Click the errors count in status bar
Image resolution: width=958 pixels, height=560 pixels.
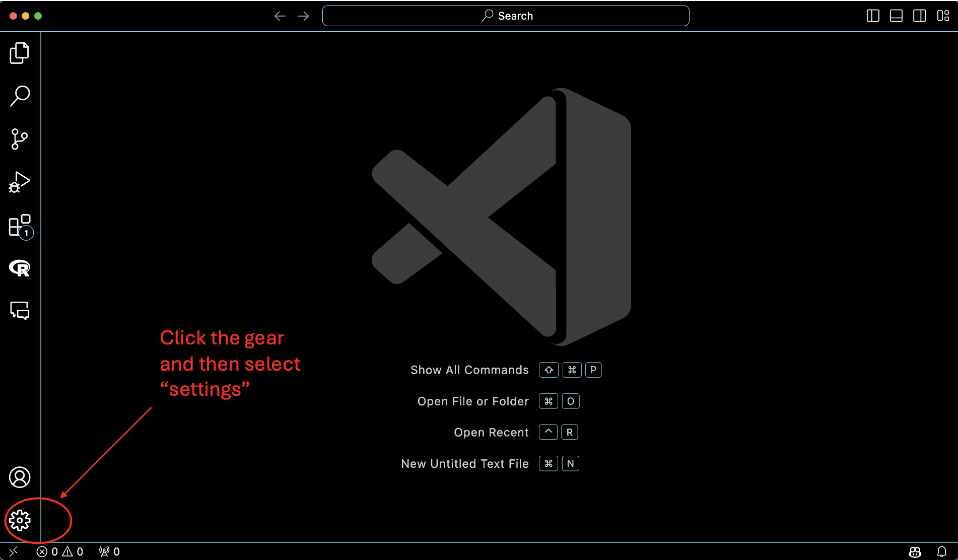47,551
